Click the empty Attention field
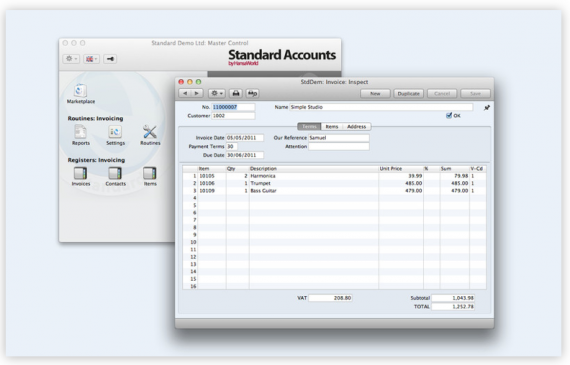Viewport: 570px width, 365px height. 339,147
